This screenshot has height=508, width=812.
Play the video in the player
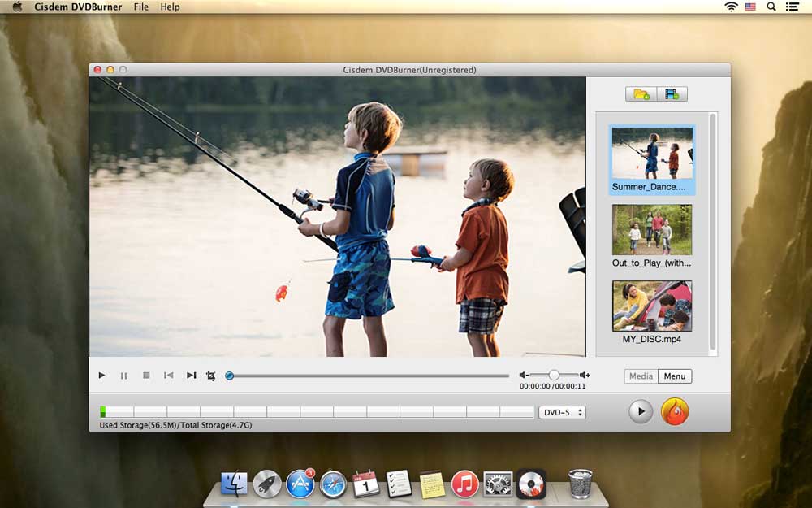click(101, 376)
